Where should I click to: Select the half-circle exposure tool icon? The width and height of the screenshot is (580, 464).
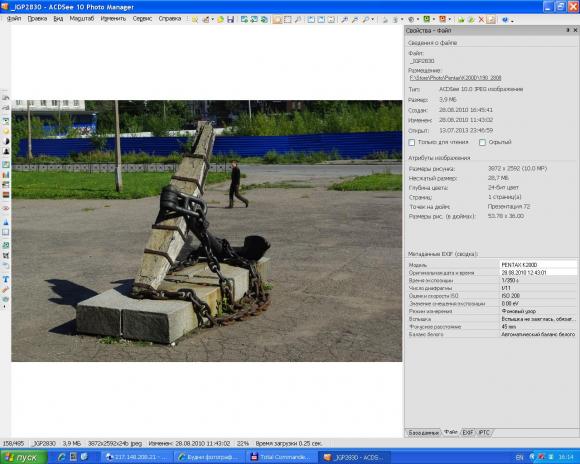pyautogui.click(x=6, y=141)
